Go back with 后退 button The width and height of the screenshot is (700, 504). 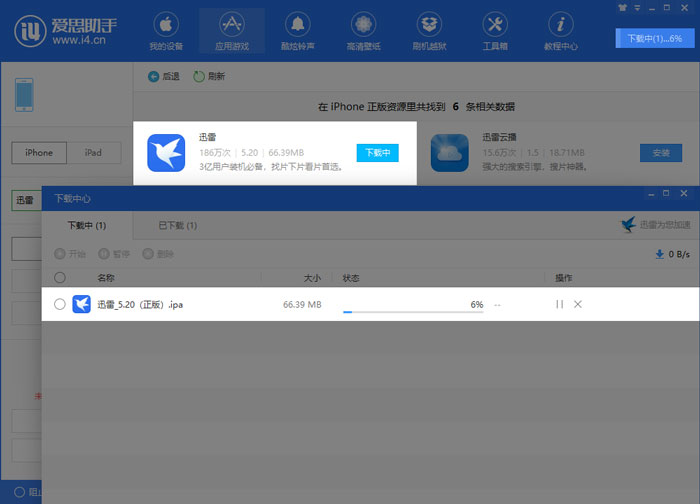[x=164, y=76]
